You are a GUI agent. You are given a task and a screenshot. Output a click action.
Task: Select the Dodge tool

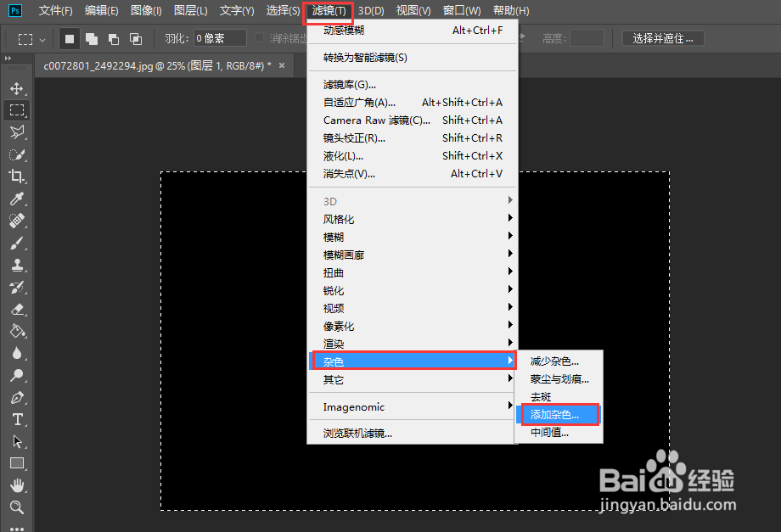pos(17,375)
